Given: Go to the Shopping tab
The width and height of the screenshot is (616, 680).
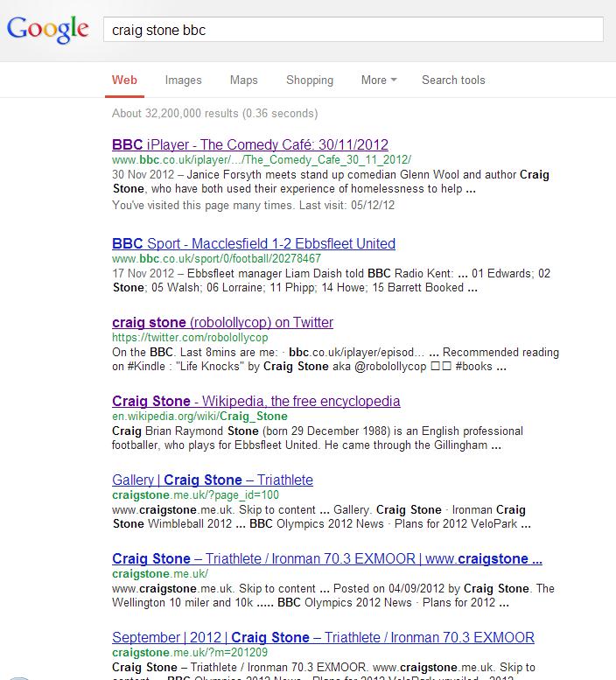Looking at the screenshot, I should [310, 81].
